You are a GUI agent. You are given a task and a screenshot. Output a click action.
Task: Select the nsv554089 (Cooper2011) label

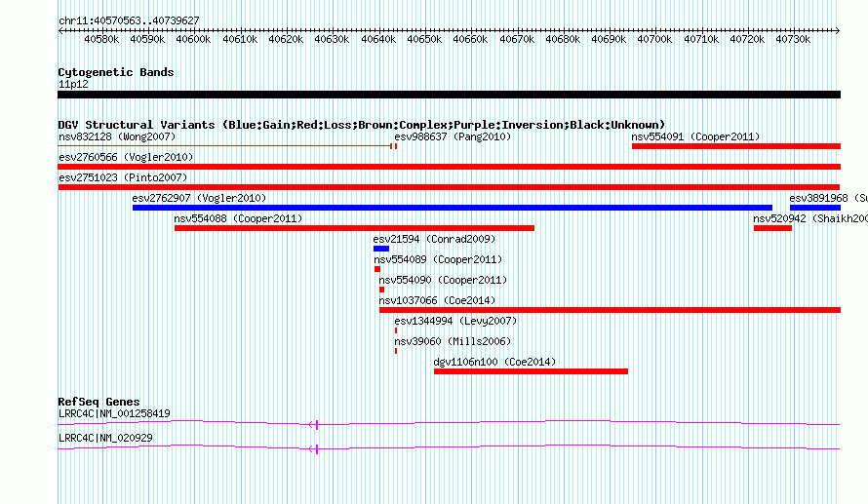tap(438, 259)
